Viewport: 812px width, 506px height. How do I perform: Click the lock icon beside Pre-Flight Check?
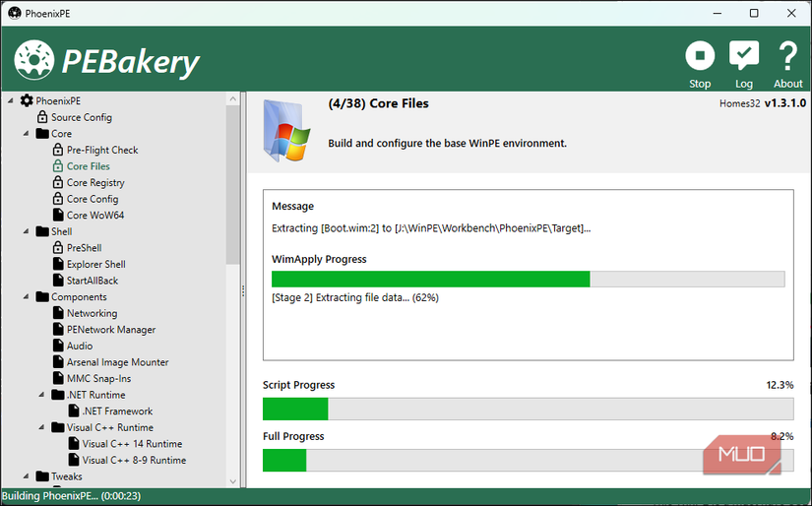click(58, 150)
